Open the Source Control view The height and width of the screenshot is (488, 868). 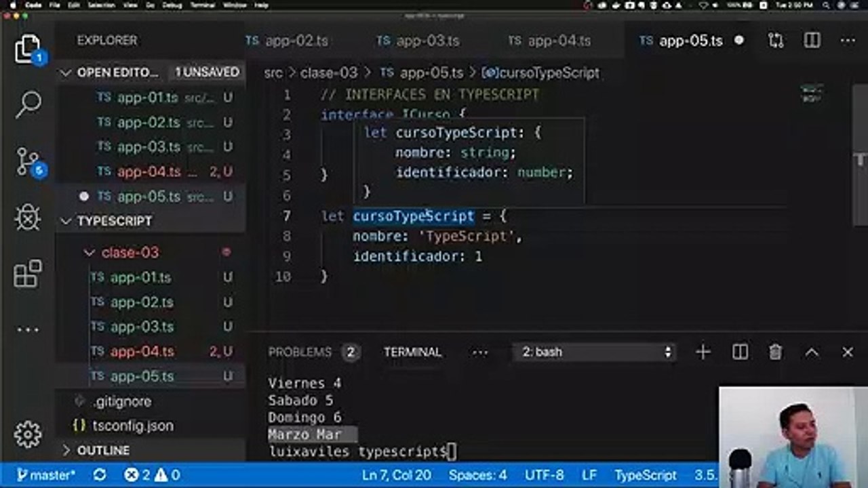[29, 161]
